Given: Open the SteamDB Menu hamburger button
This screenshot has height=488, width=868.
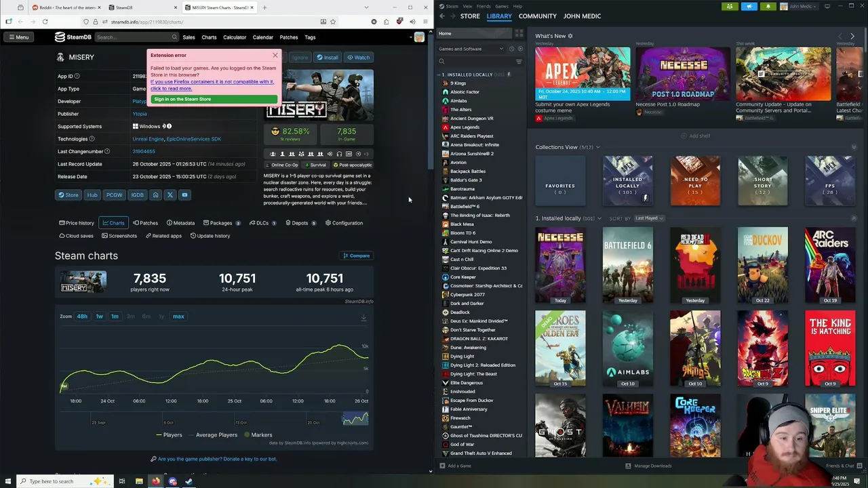Looking at the screenshot, I should click(x=19, y=37).
